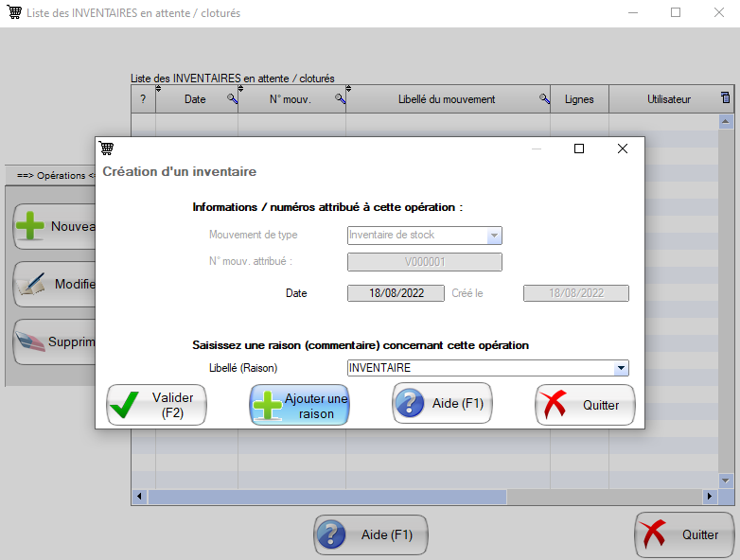Click the Supprimer eraser button
This screenshot has height=560, width=740.
(x=55, y=341)
